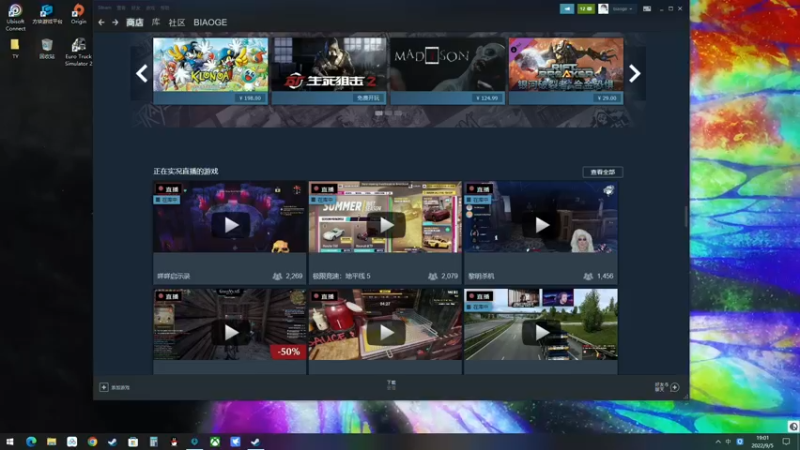The height and width of the screenshot is (450, 800).
Task: Select the TY folder on desktop
Action: [15, 48]
